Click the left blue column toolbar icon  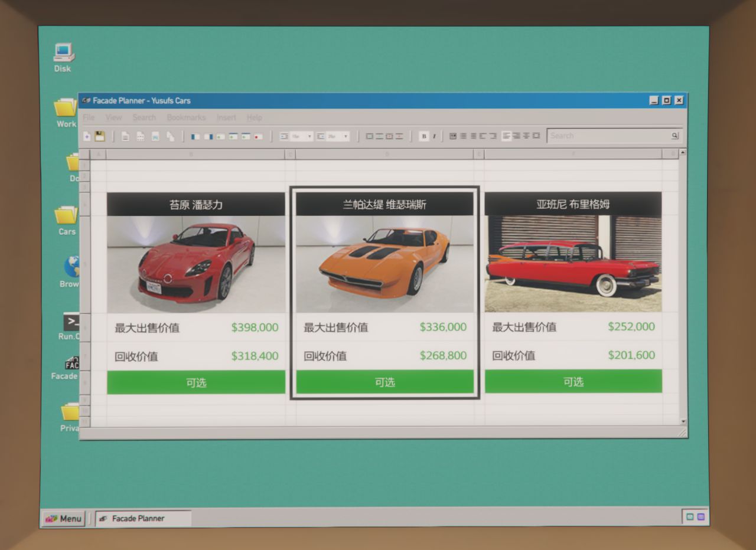[195, 136]
